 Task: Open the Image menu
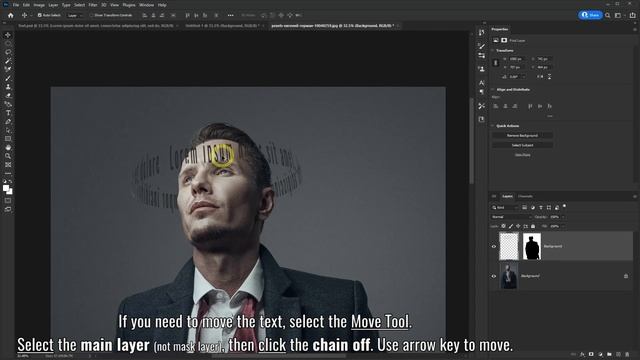pyautogui.click(x=39, y=5)
